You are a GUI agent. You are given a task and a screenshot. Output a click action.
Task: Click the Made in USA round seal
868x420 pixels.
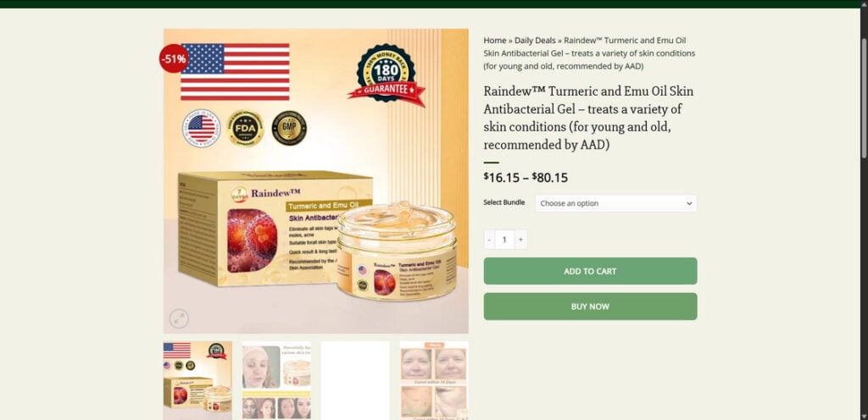202,128
